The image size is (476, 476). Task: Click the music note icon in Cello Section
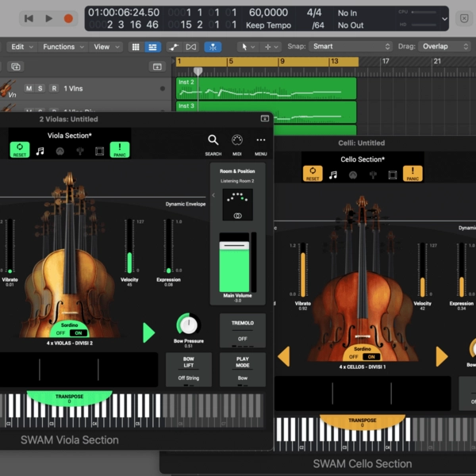coord(333,174)
